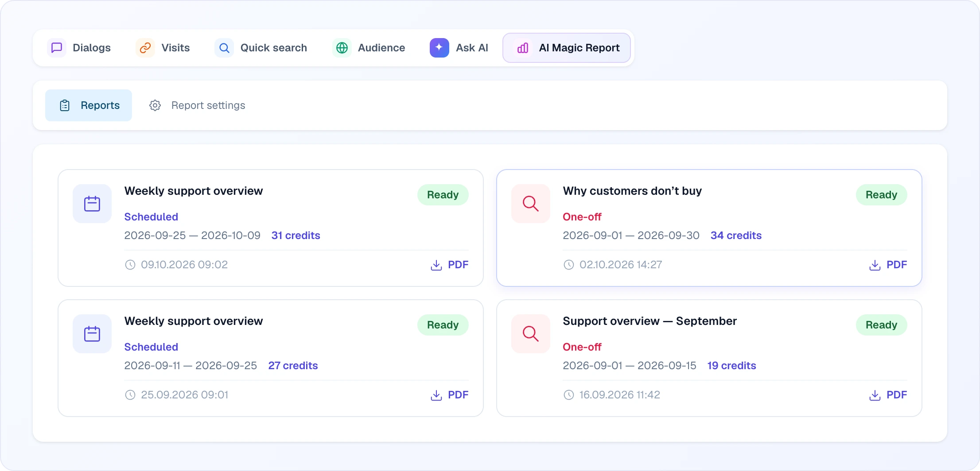Click magnifier icon of Why customers don't buy
980x471 pixels.
[531, 204]
